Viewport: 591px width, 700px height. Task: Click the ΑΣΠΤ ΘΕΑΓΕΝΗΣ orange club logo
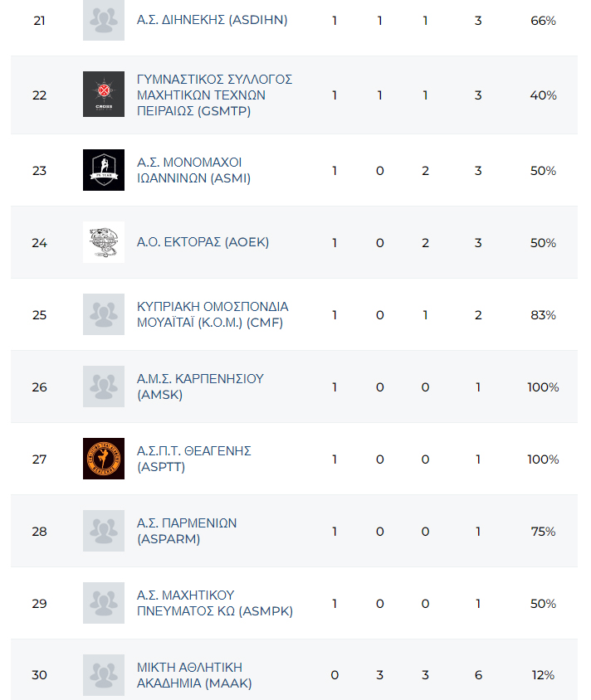point(104,459)
